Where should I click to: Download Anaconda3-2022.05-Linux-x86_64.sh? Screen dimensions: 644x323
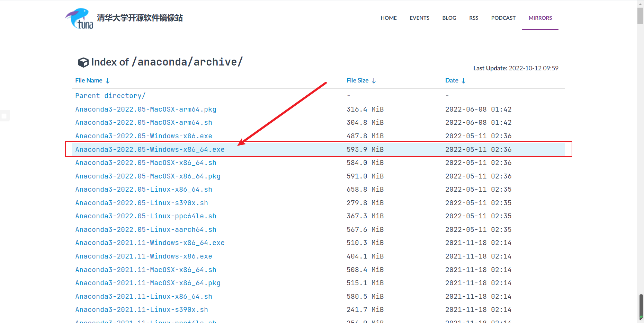144,189
